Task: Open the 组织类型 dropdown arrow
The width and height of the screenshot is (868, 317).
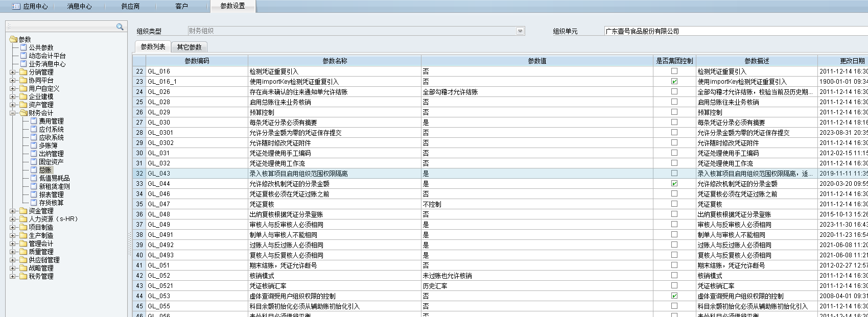Action: pos(520,31)
